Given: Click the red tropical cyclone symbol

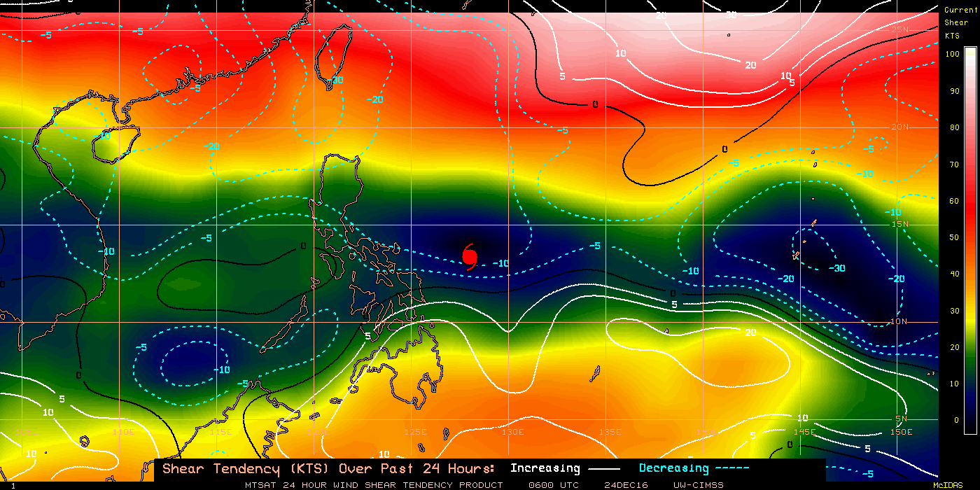Looking at the screenshot, I should [470, 256].
